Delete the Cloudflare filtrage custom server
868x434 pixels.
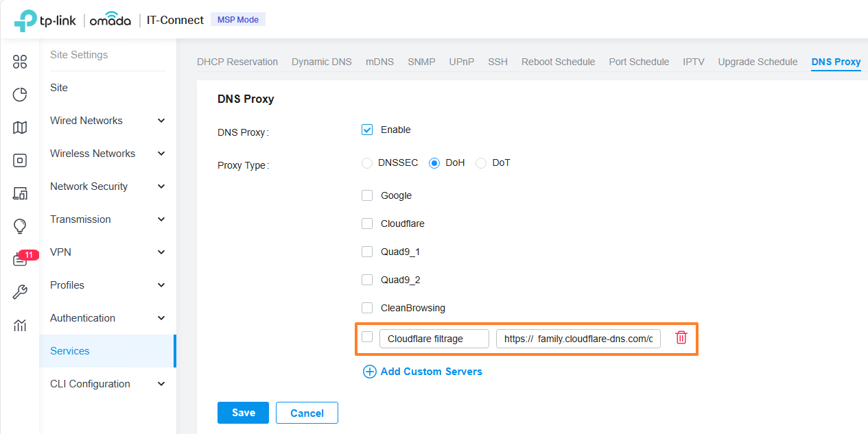point(680,337)
